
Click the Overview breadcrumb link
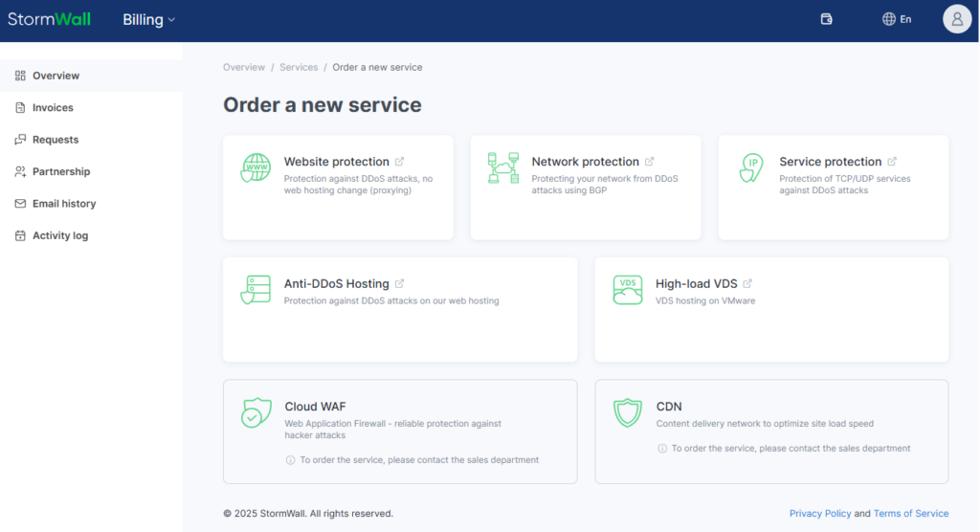[244, 67]
